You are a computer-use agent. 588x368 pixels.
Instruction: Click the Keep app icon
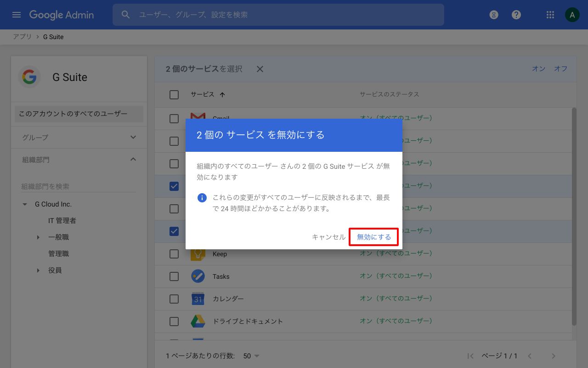coord(198,254)
